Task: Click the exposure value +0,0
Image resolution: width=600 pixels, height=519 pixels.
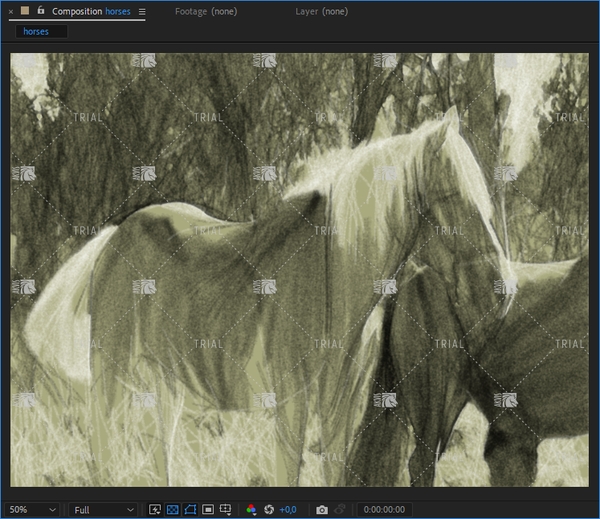Action: pyautogui.click(x=288, y=510)
